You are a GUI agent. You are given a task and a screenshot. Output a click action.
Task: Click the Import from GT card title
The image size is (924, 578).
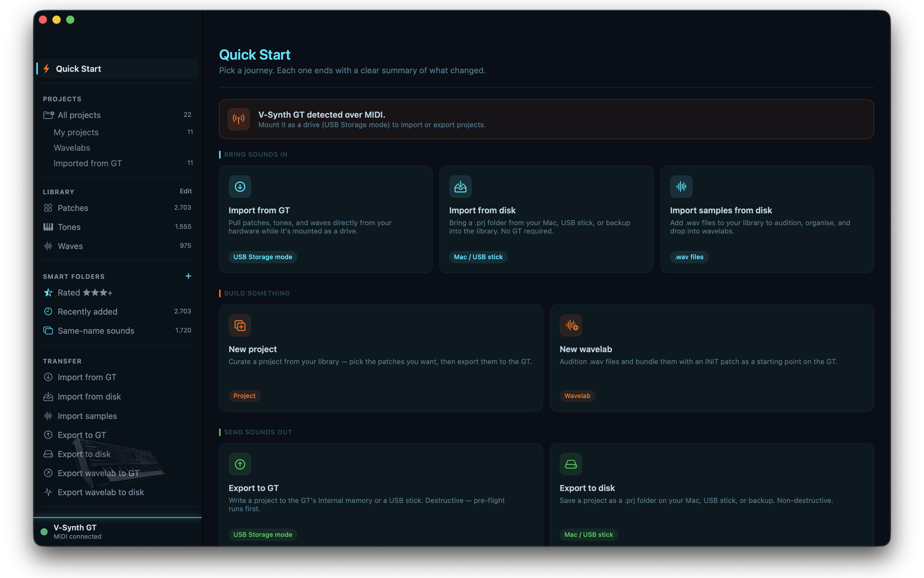259,210
